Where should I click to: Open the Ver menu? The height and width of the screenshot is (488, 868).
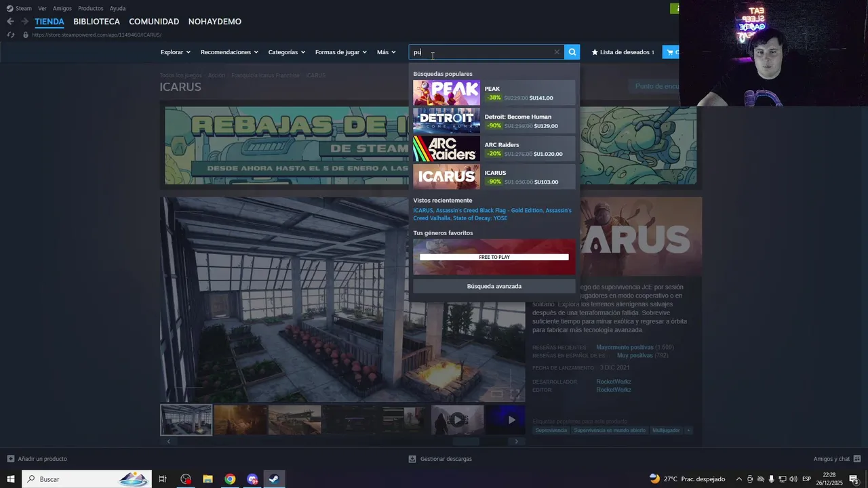pos(43,9)
